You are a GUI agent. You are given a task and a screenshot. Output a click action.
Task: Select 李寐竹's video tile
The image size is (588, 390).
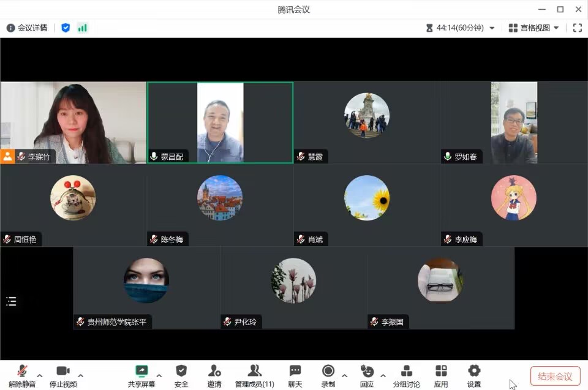[73, 122]
